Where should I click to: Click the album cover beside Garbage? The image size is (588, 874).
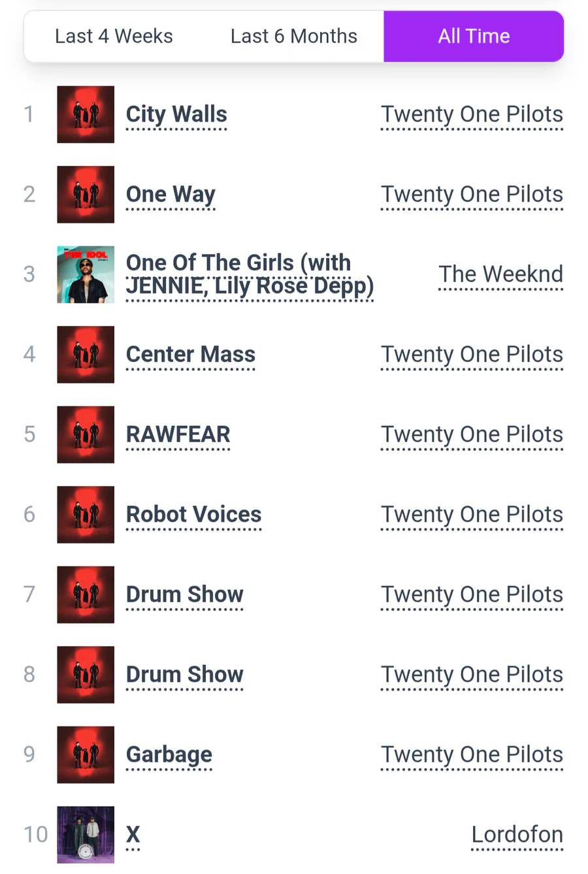(x=86, y=754)
